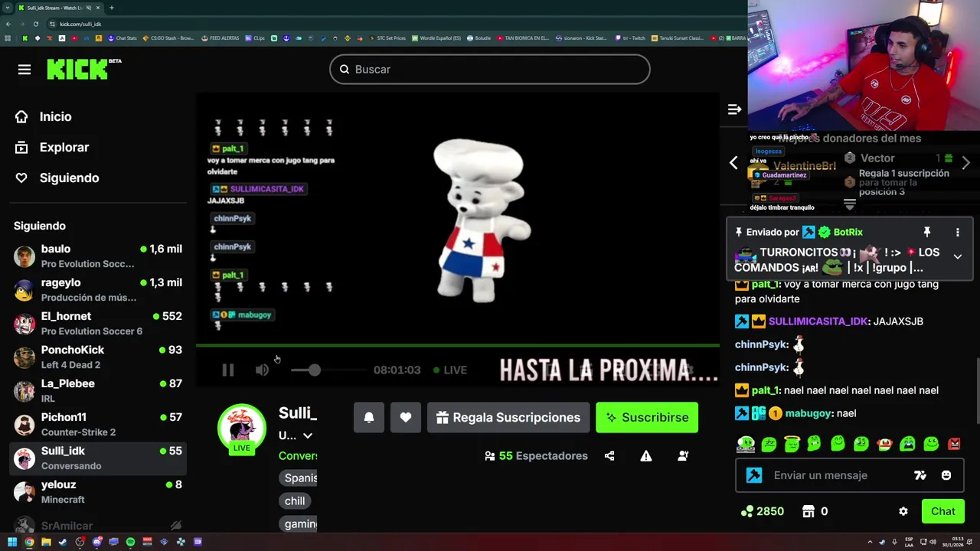980x551 pixels.
Task: Open the 7TV emote menu
Action: 920,475
